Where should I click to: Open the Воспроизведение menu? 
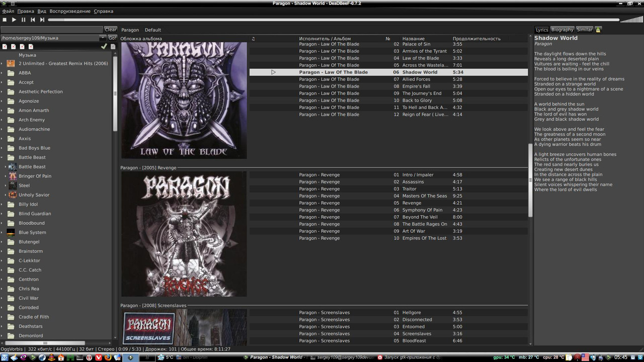[70, 11]
